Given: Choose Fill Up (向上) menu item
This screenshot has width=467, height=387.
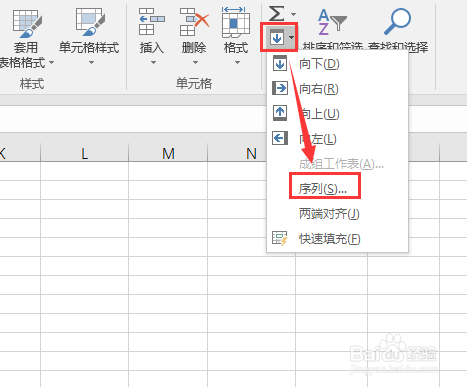Looking at the screenshot, I should click(337, 114).
